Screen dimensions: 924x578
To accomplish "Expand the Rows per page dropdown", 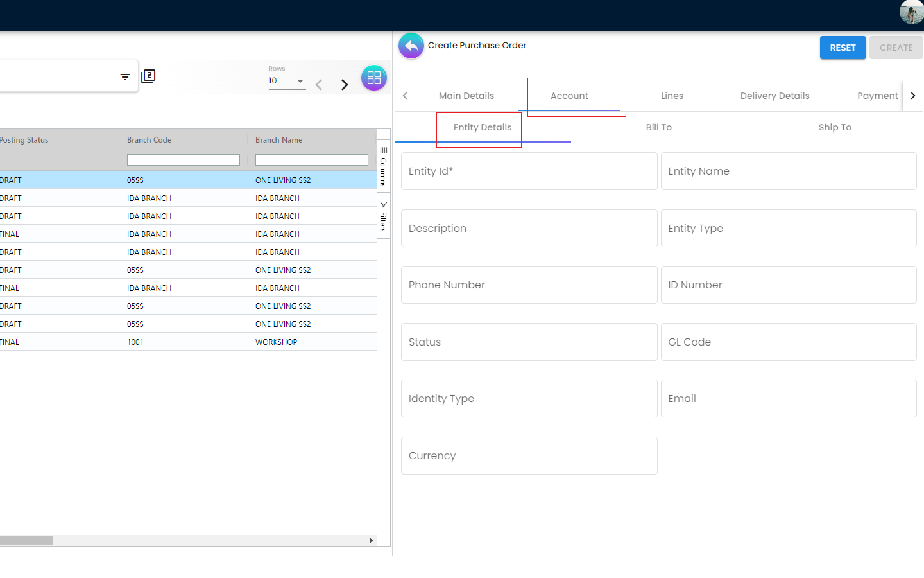I will (287, 81).
